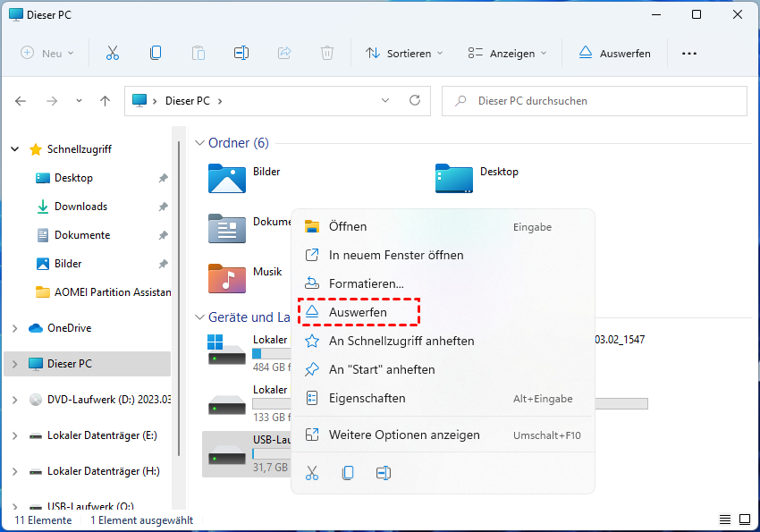Click the Paste icon in top toolbar
Image resolution: width=760 pixels, height=532 pixels.
click(x=198, y=53)
